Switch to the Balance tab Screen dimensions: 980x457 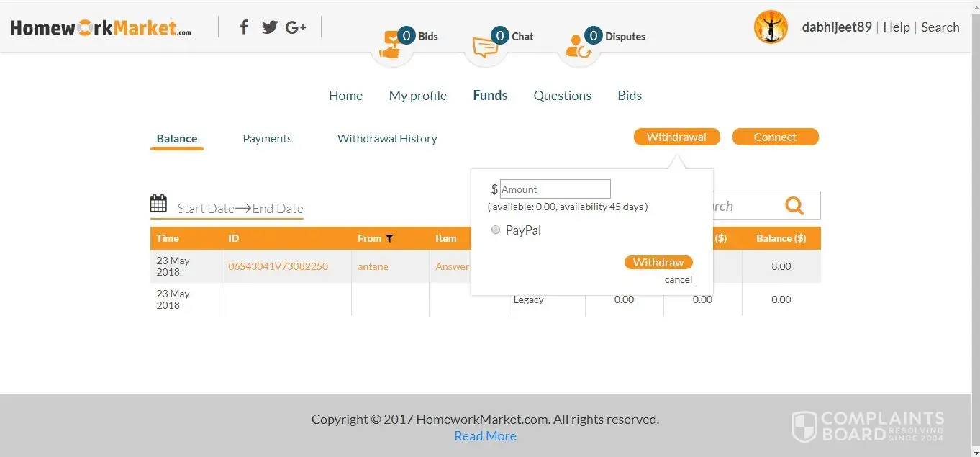177,139
